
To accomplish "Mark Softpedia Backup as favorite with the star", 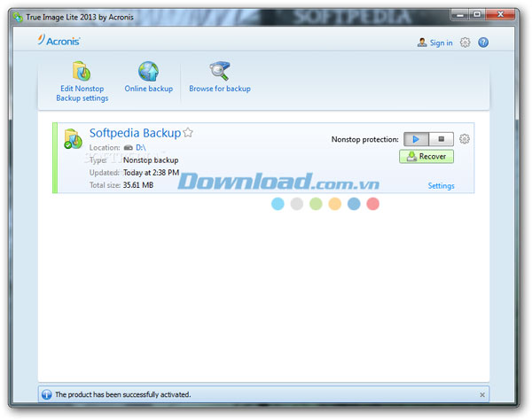I will pos(188,132).
